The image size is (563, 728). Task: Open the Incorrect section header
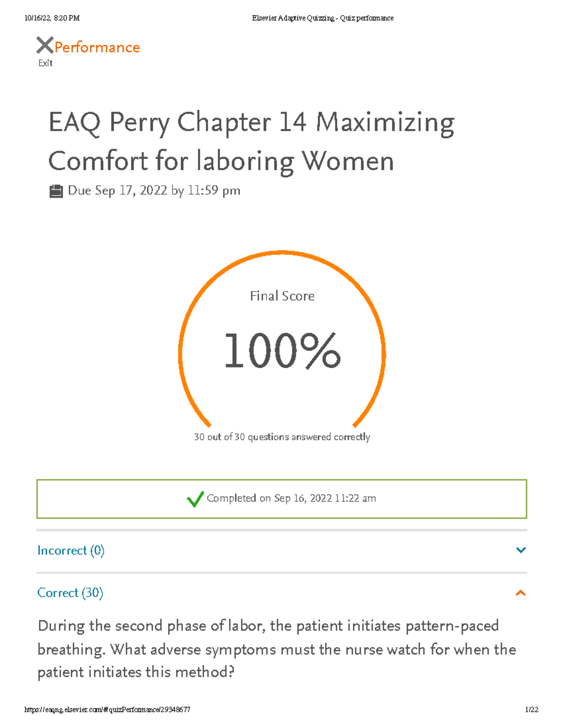[x=71, y=550]
